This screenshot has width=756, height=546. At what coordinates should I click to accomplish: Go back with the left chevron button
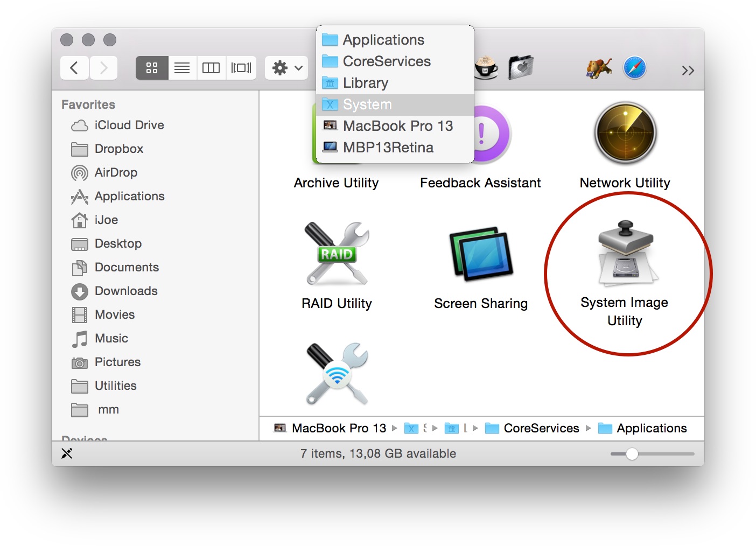tap(74, 68)
